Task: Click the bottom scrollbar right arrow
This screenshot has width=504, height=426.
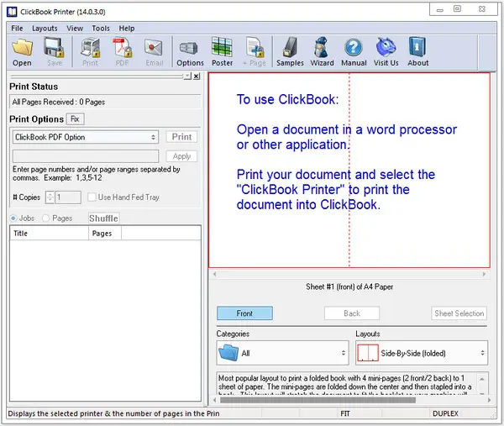Action: pos(489,400)
